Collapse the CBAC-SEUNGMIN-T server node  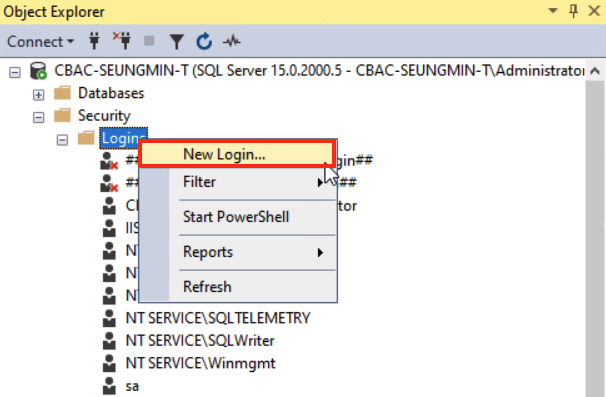(15, 72)
